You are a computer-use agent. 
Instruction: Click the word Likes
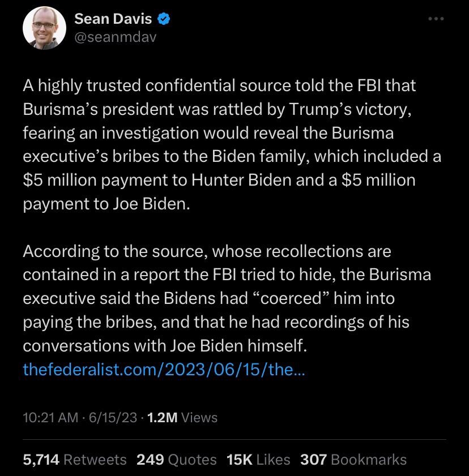coord(273,460)
